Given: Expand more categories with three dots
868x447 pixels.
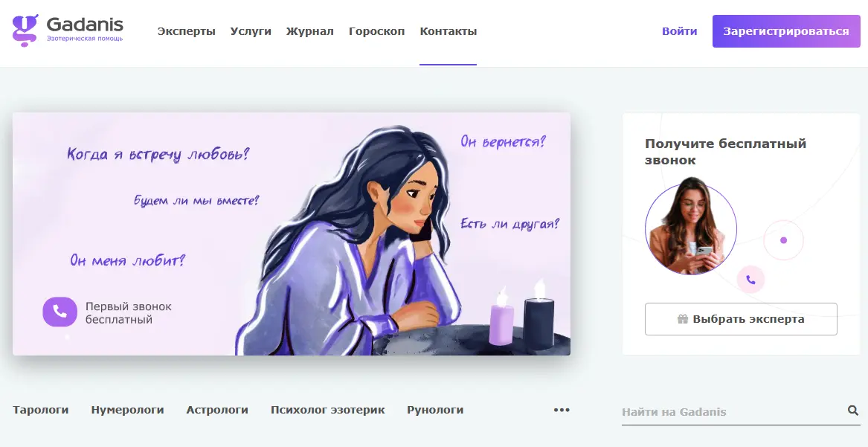Looking at the screenshot, I should tap(562, 410).
